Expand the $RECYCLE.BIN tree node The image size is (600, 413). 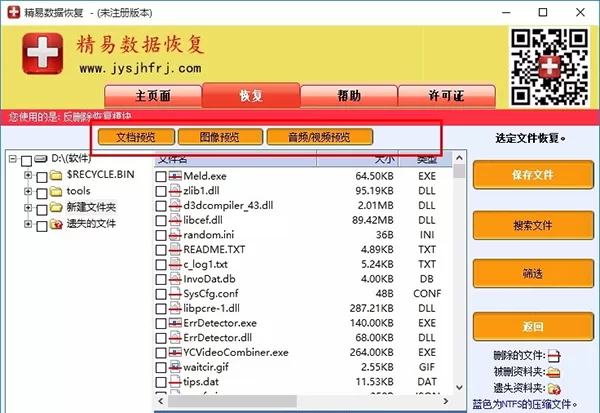(x=28, y=175)
